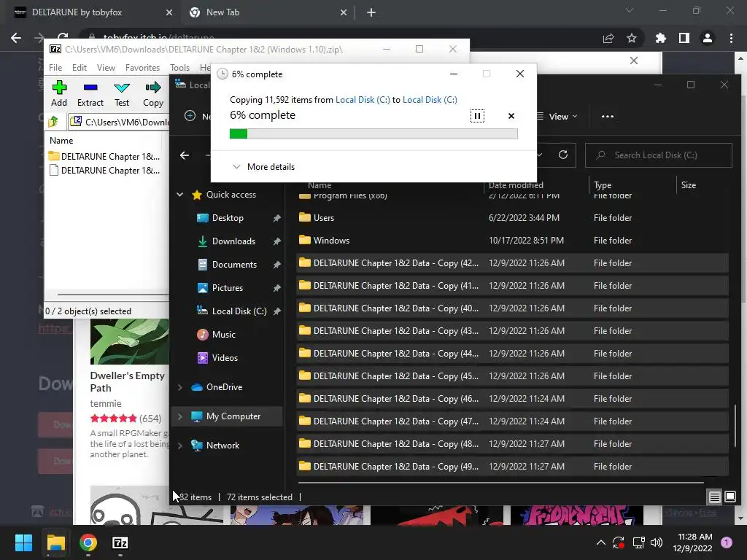
Task: Open Local Disk (C:) in Quick access
Action: [239, 311]
